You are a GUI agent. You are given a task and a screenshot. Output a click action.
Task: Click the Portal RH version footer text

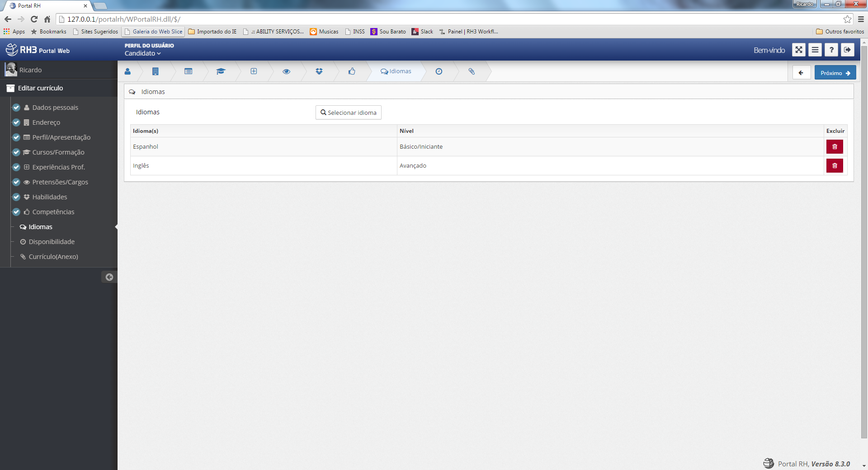coord(814,464)
